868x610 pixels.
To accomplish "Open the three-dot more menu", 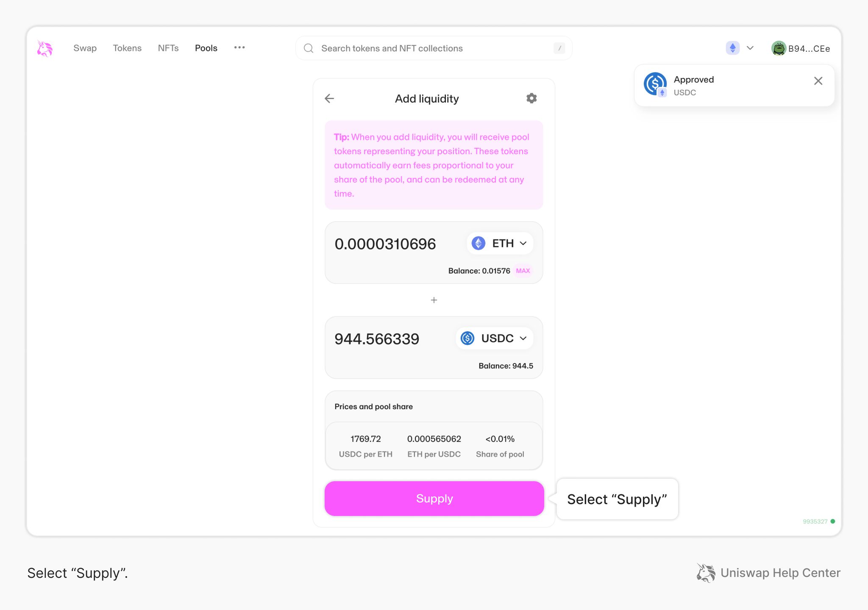I will [239, 47].
